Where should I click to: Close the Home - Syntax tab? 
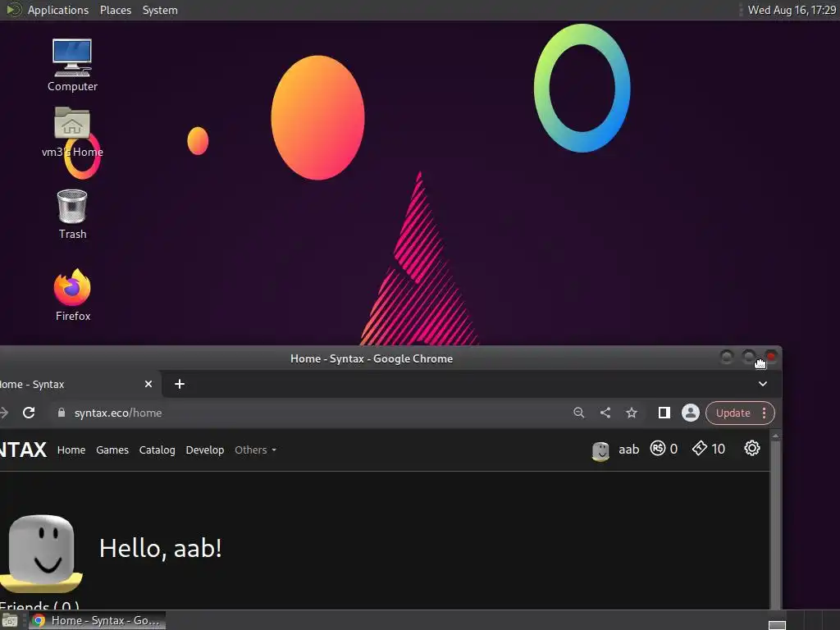click(148, 384)
